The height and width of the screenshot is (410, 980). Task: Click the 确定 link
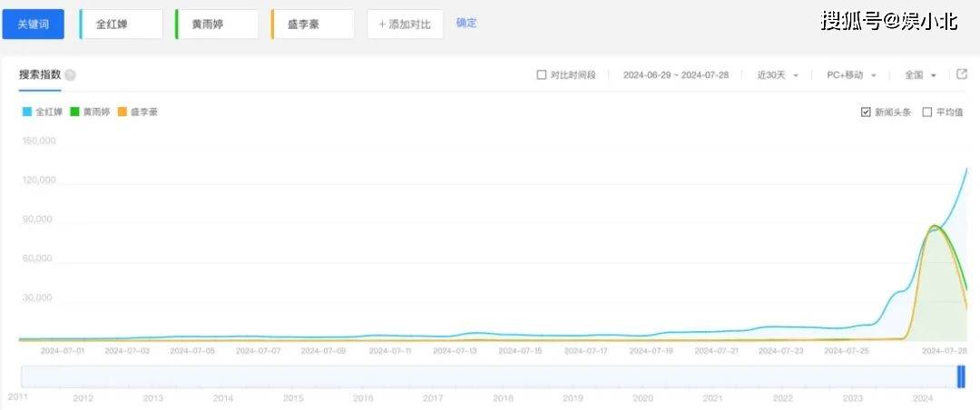click(466, 23)
